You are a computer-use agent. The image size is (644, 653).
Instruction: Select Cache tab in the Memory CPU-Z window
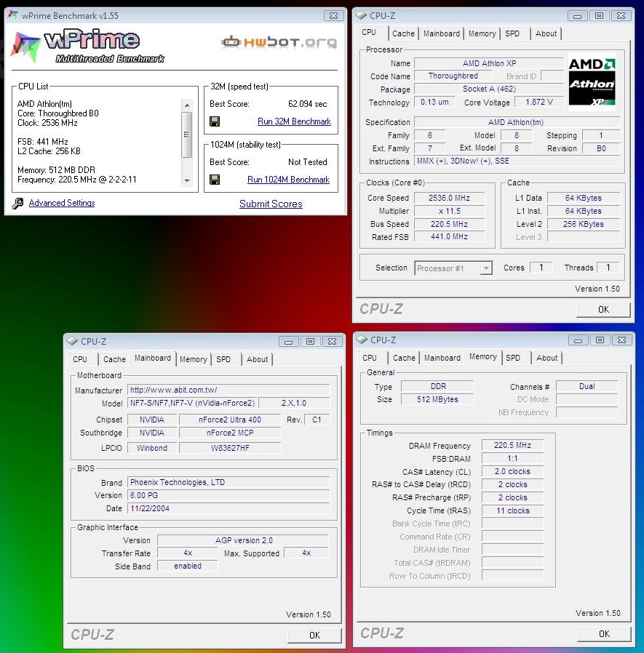tap(404, 358)
